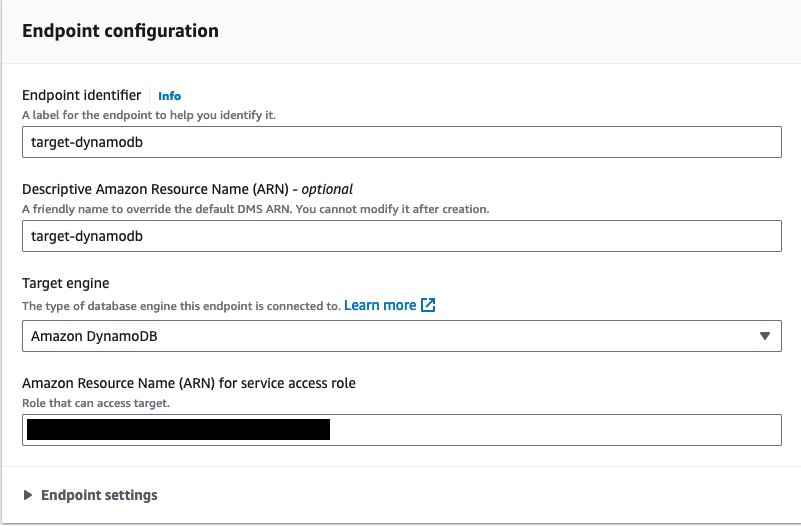Click the external link icon after Learn more
Screen dimensions: 801x526
coord(428,305)
